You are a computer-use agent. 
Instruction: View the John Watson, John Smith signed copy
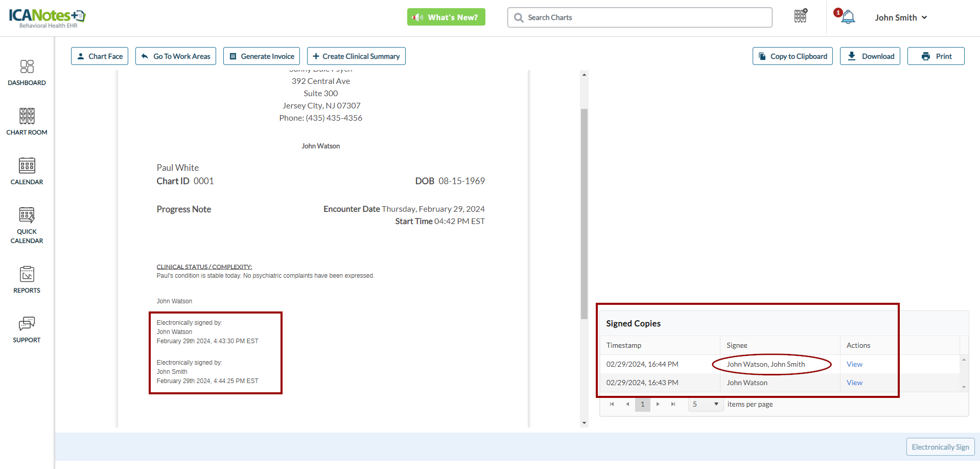pyautogui.click(x=854, y=364)
